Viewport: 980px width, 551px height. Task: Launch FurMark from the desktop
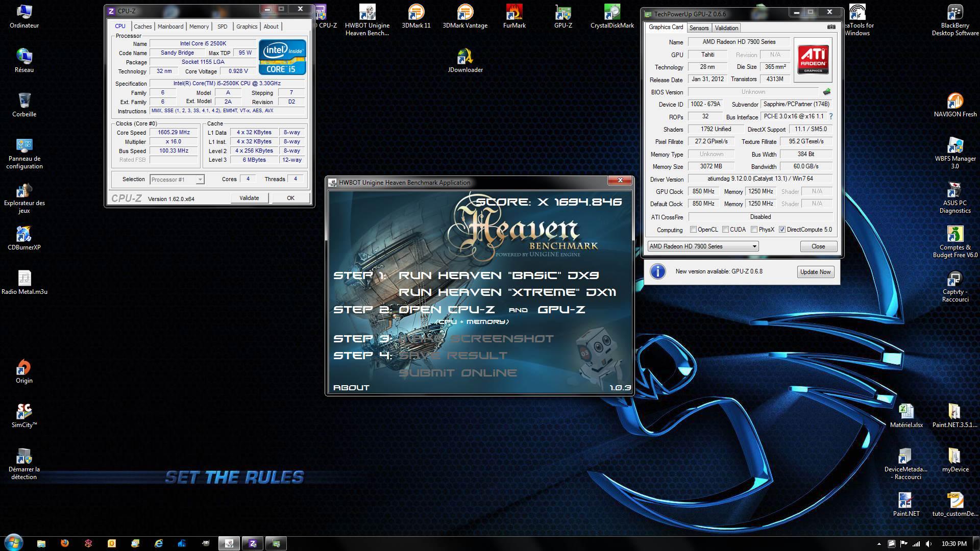(x=514, y=16)
